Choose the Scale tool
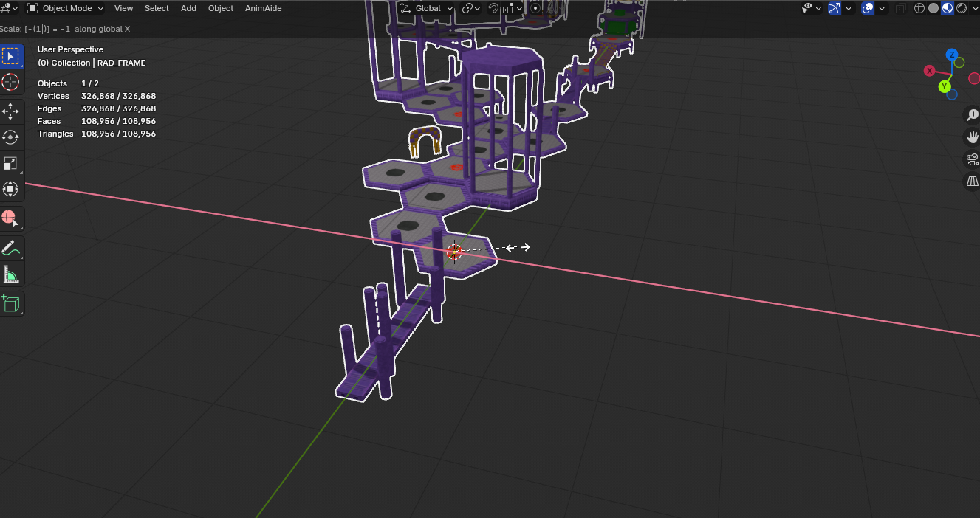The width and height of the screenshot is (980, 518). (11, 163)
